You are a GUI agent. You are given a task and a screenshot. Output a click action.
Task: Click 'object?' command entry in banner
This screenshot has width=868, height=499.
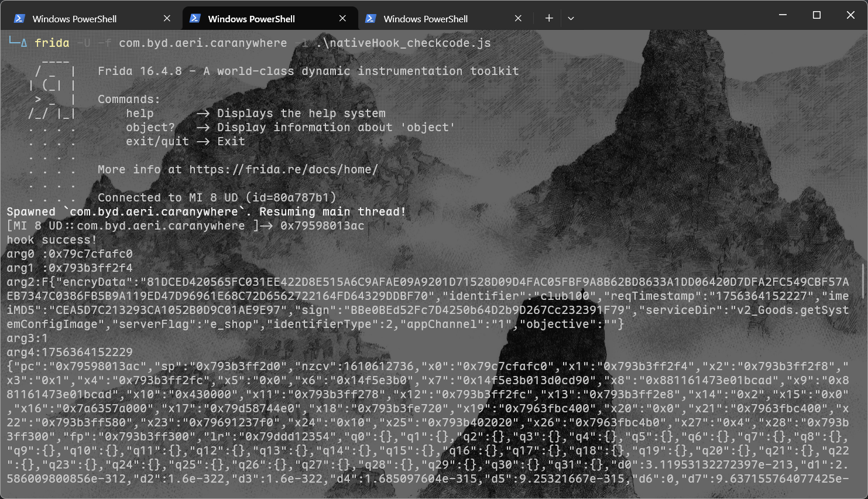pos(150,128)
